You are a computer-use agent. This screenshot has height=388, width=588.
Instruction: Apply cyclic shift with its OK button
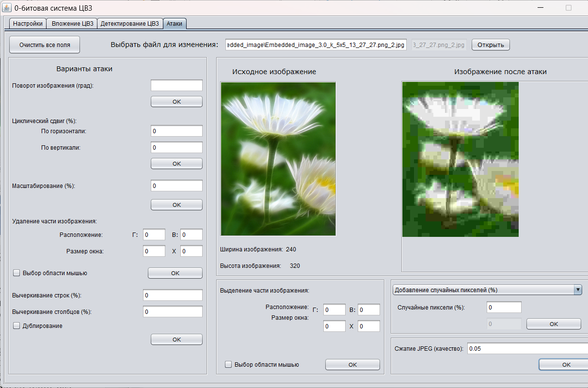click(176, 164)
